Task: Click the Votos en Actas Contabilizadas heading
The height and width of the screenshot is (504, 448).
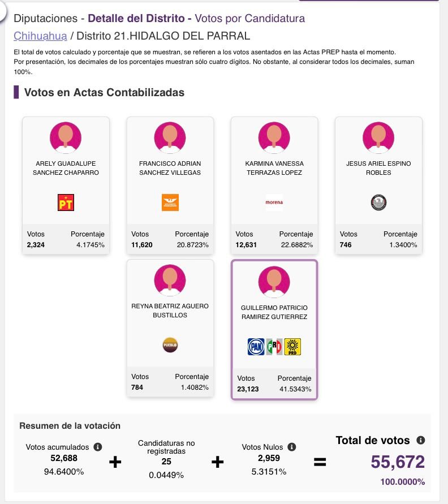Action: (104, 92)
